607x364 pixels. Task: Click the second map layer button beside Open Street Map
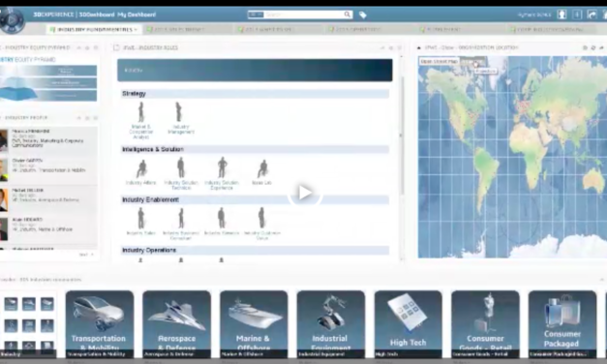point(472,61)
